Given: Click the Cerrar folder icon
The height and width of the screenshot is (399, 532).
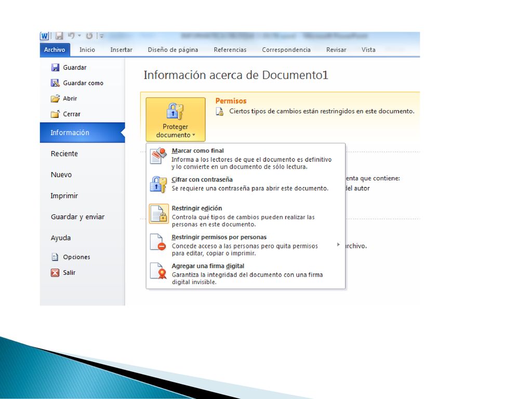Looking at the screenshot, I should [x=55, y=114].
